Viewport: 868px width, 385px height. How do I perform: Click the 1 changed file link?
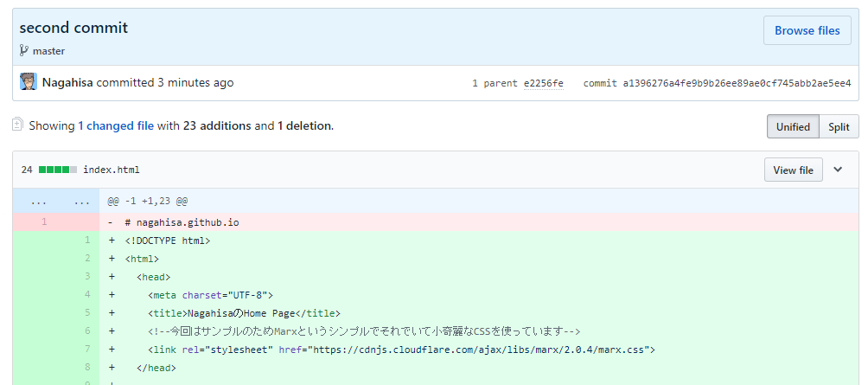116,125
